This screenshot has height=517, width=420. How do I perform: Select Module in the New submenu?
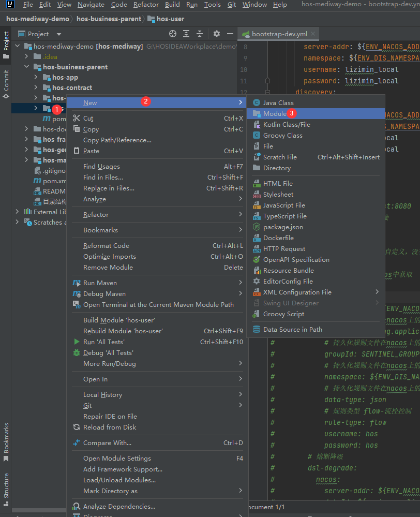tap(274, 113)
